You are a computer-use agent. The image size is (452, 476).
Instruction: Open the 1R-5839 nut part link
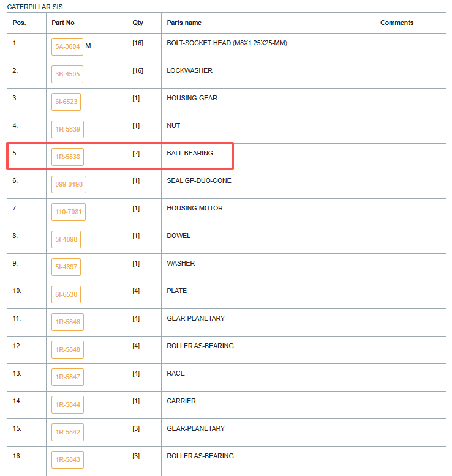(x=67, y=129)
